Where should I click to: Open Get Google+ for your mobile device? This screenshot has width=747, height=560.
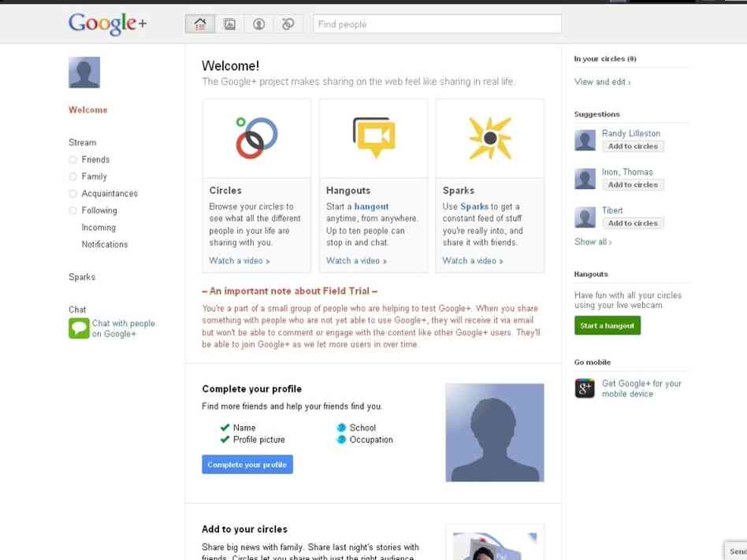(x=641, y=388)
